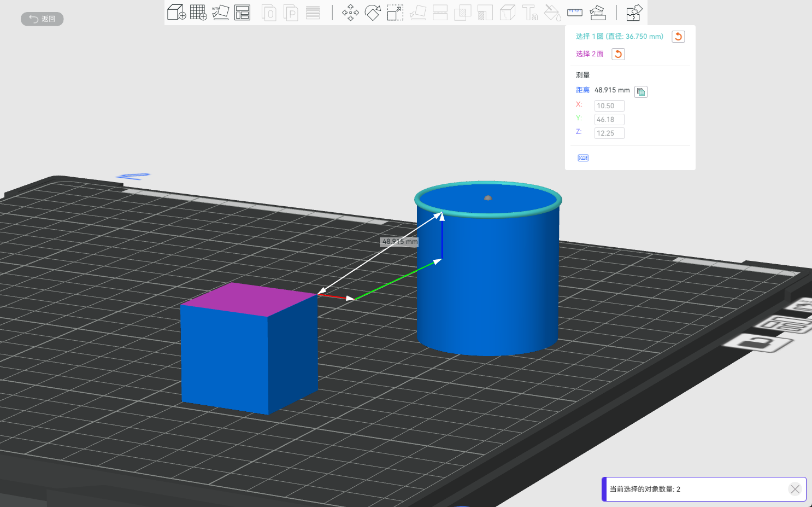Screen dimensions: 812x507
Task: Click the X distance input field
Action: click(609, 106)
